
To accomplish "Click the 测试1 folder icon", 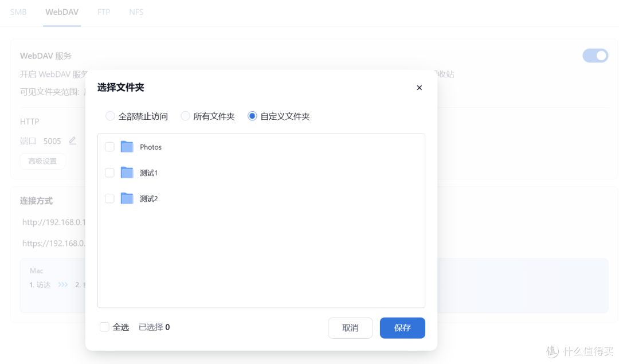I will (127, 173).
